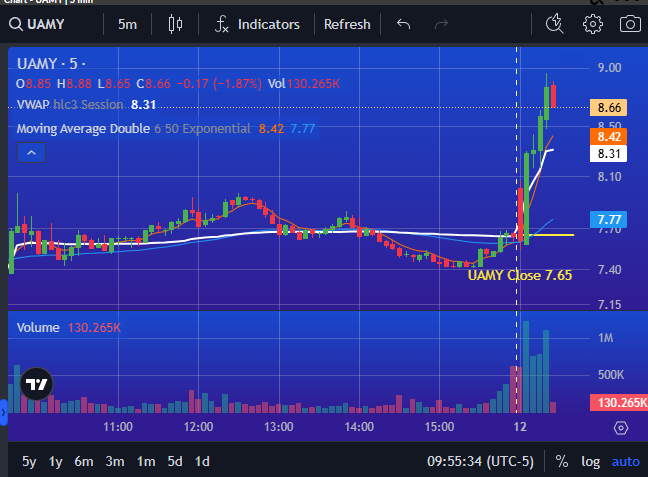Undo the last chart action
Screen dimensions: 648x477
pyautogui.click(x=403, y=24)
